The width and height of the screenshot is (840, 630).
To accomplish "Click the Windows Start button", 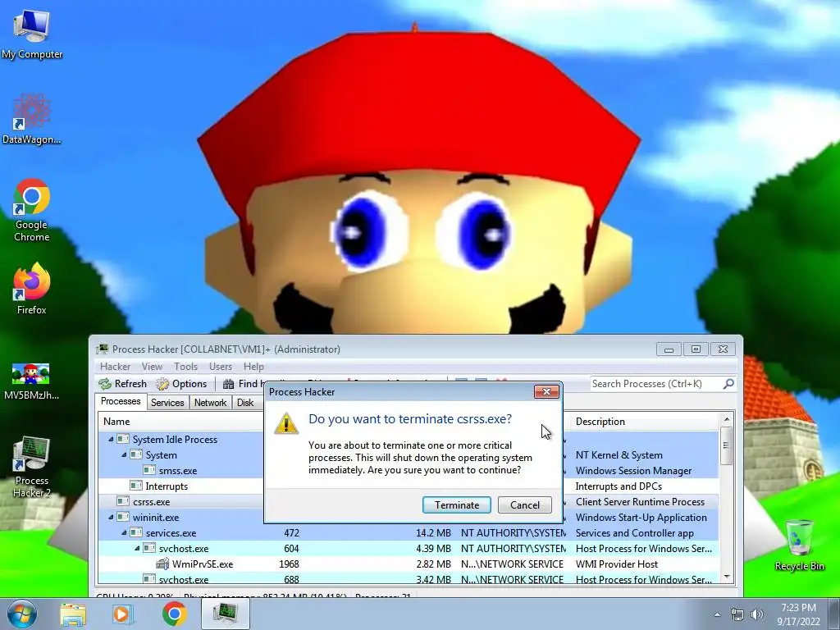I will pyautogui.click(x=21, y=614).
